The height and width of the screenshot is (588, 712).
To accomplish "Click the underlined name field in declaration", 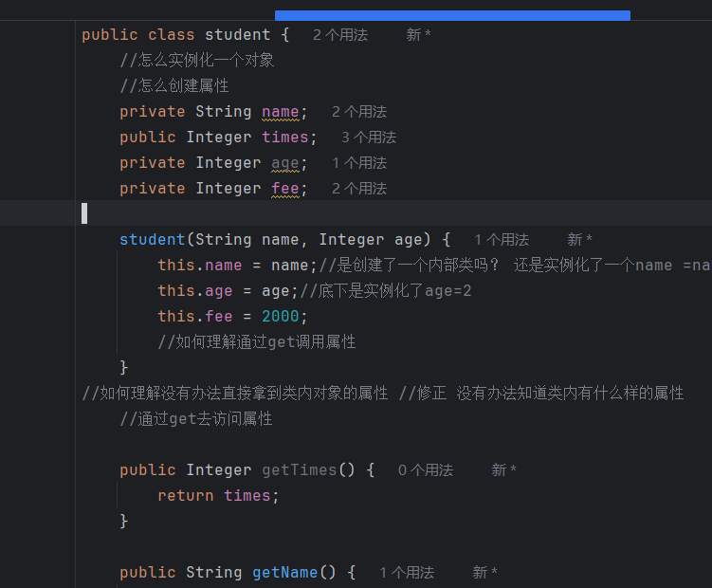I will coord(281,112).
